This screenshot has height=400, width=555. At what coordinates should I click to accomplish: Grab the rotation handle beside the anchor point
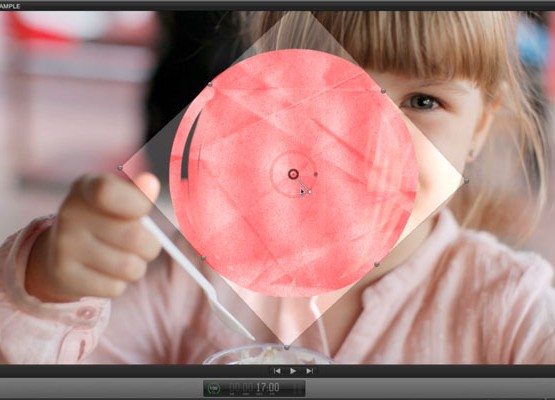coord(316,174)
